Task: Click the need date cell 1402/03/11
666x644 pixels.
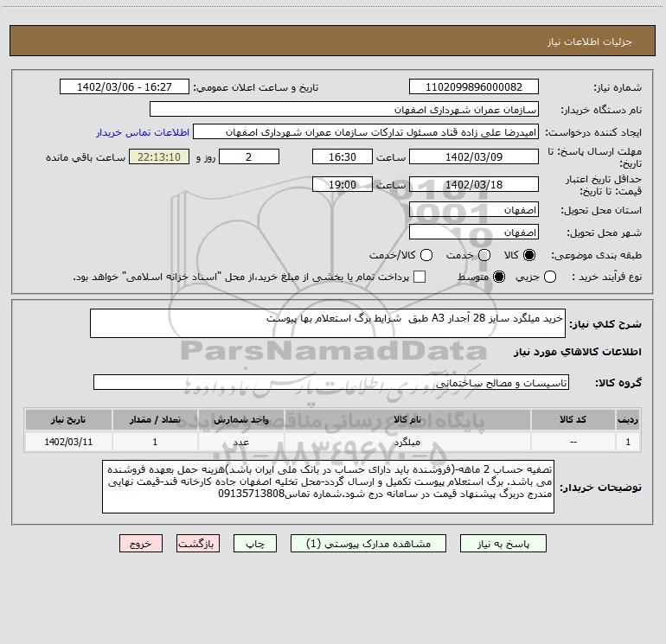Action: point(68,443)
